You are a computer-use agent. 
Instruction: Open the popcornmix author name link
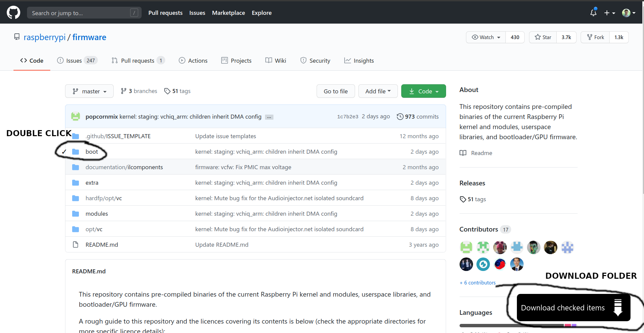coord(102,117)
